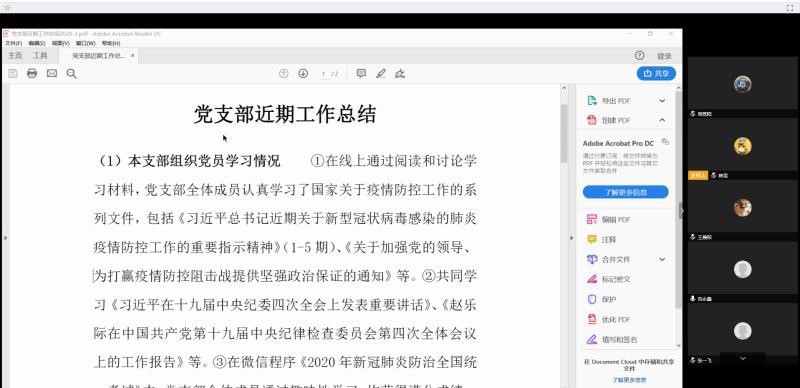Go to next page down-arrow icon
Screen dimensions: 800x388
(x=303, y=74)
